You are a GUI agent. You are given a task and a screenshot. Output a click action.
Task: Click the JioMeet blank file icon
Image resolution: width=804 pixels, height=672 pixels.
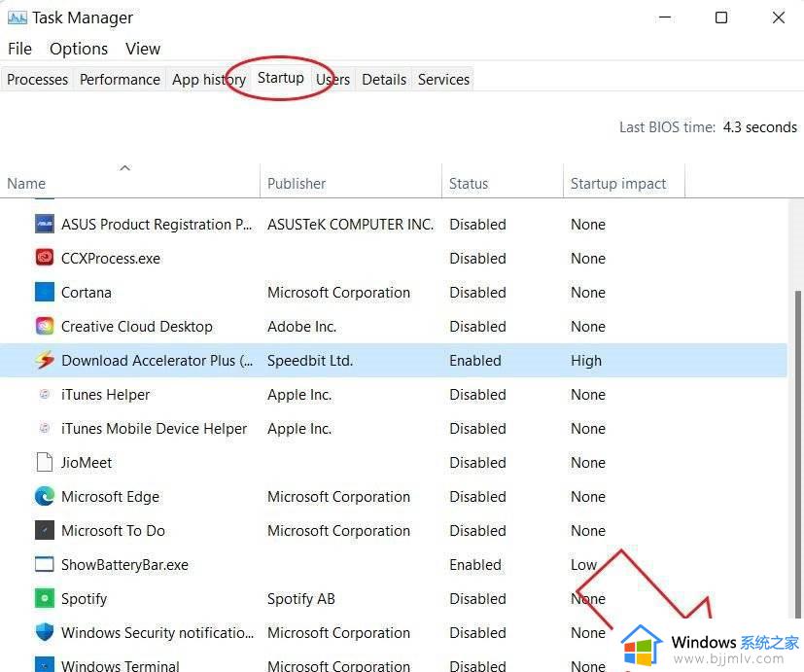(x=45, y=462)
